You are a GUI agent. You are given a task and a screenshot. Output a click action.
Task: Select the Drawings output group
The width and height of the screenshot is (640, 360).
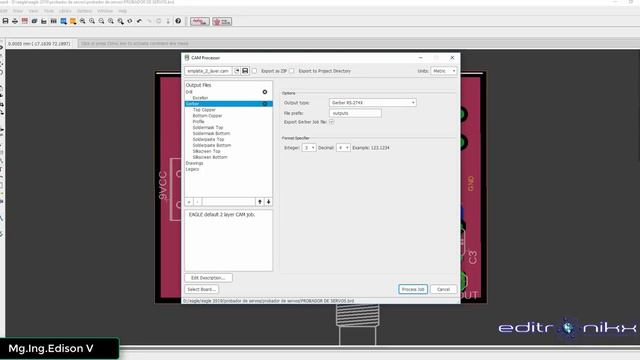pyautogui.click(x=194, y=163)
